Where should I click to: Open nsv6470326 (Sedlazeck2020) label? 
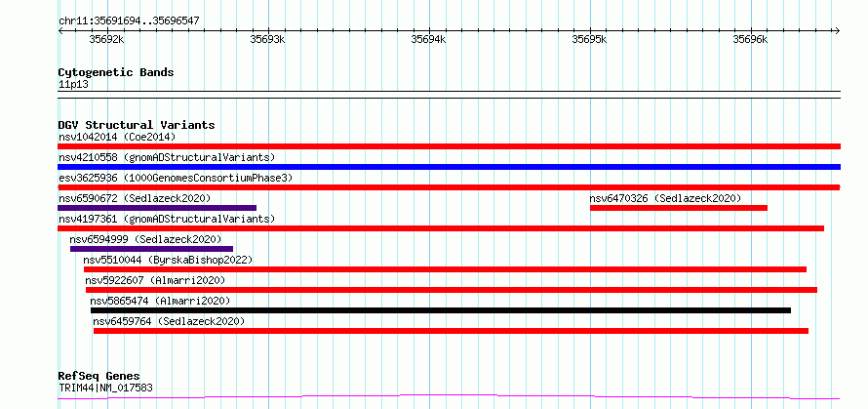(665, 198)
